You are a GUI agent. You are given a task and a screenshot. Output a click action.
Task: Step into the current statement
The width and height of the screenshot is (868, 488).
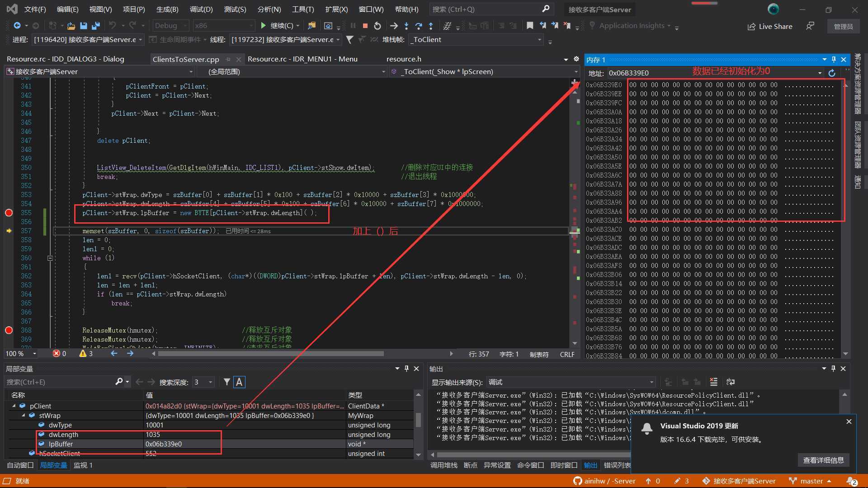pyautogui.click(x=406, y=26)
